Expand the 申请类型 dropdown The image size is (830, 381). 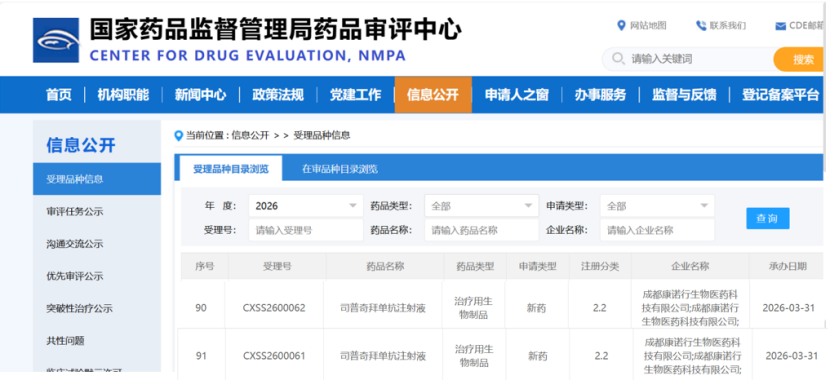(x=657, y=206)
